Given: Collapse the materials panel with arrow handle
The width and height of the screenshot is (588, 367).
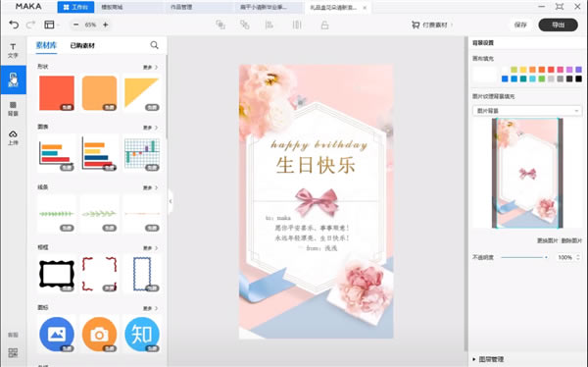Looking at the screenshot, I should [171, 201].
